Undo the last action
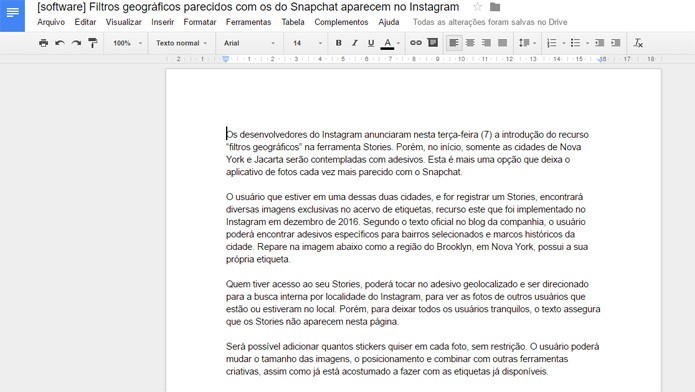This screenshot has height=392, width=695. [60, 43]
